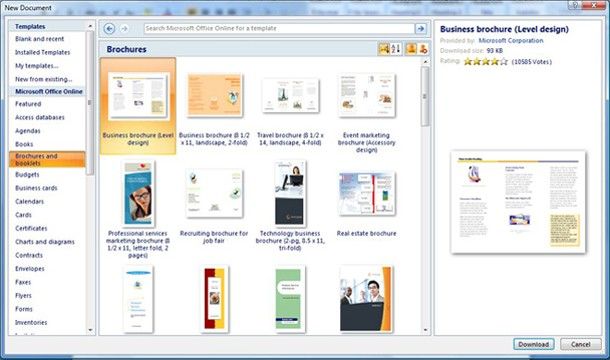This screenshot has width=610, height=360.
Task: Select Brochures and booklets category
Action: pos(47,159)
